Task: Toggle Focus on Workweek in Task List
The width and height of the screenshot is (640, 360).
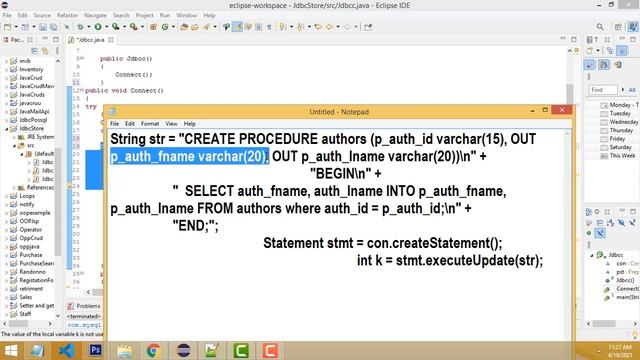Action: pyautogui.click(x=590, y=64)
